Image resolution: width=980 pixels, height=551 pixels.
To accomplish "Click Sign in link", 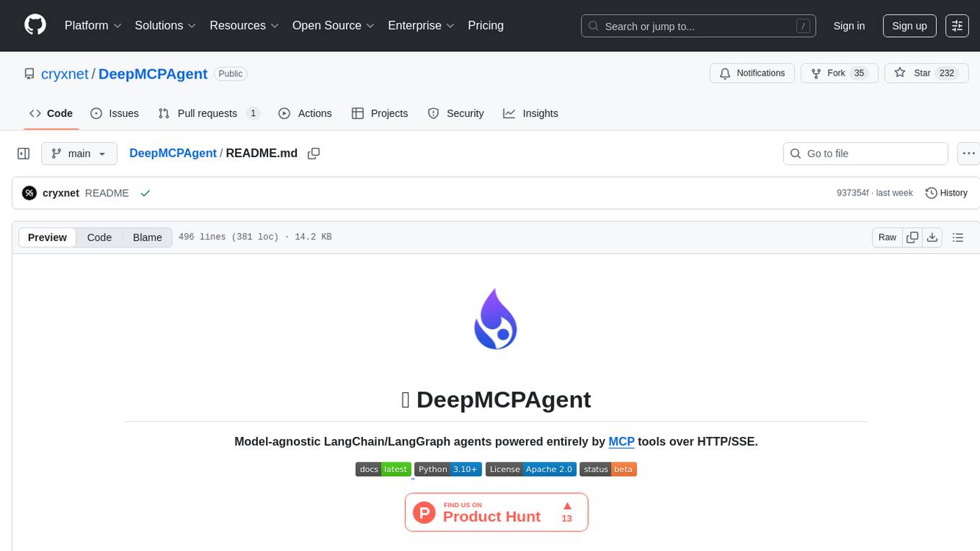I will click(x=849, y=26).
